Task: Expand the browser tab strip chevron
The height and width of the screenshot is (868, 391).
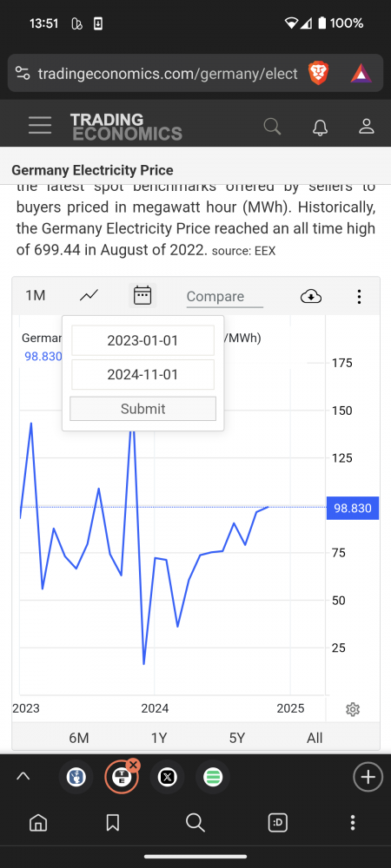Action: (23, 777)
